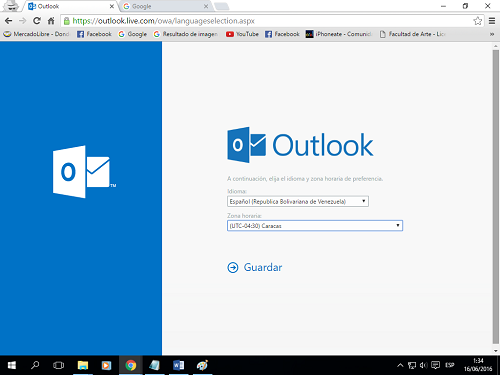Click the circled arrow icon beside Guardar
The width and height of the screenshot is (500, 375).
pyautogui.click(x=233, y=267)
